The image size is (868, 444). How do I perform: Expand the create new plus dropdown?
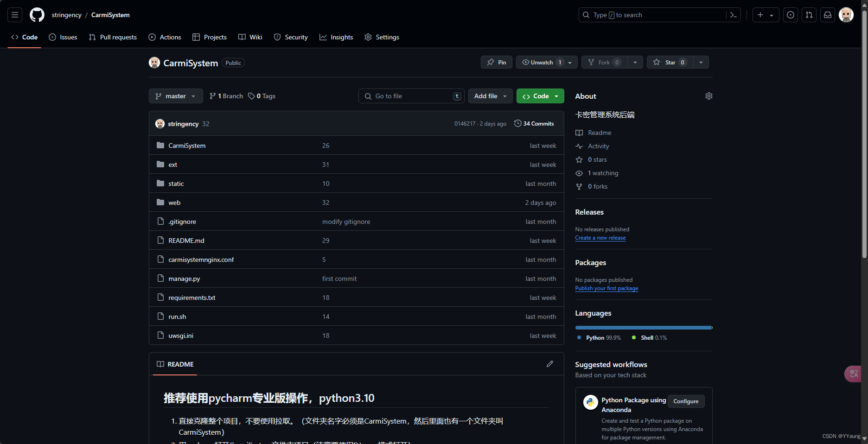766,15
